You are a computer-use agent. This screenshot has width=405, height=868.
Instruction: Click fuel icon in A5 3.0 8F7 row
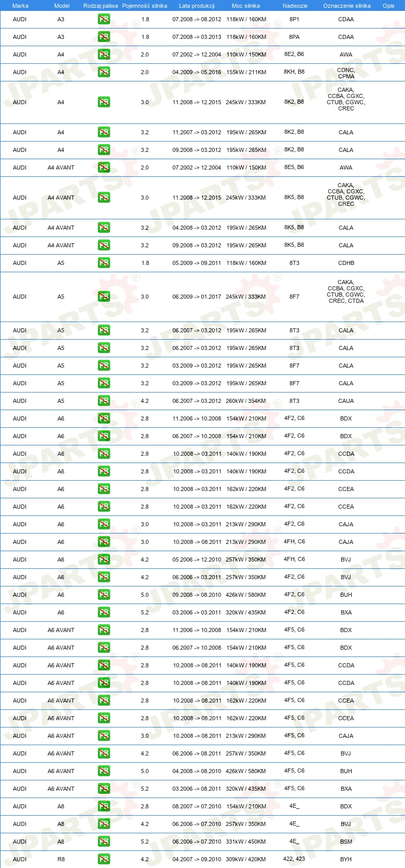pos(104,297)
